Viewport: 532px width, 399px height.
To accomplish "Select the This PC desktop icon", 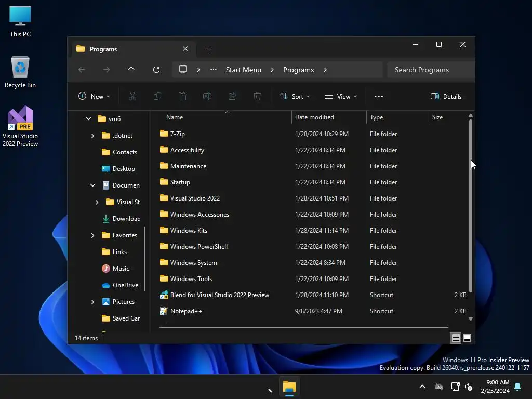I will 20,22.
